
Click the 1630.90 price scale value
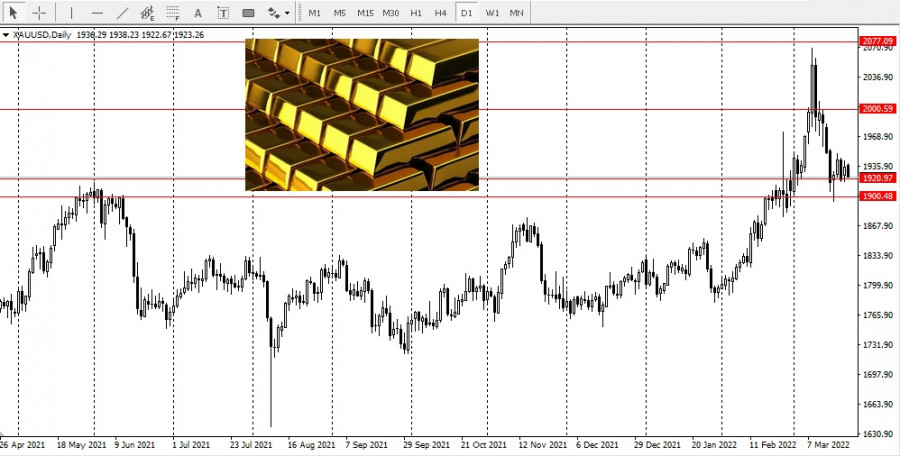(x=878, y=434)
